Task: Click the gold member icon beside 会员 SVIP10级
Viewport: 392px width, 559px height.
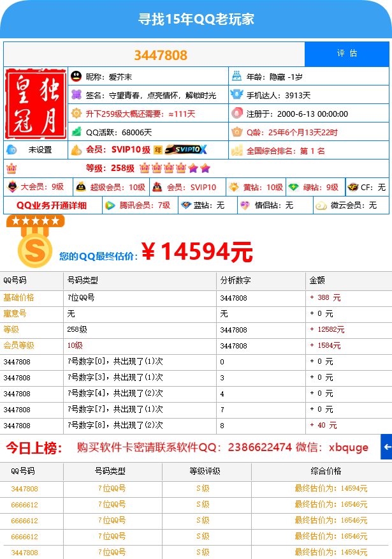Action: point(76,150)
